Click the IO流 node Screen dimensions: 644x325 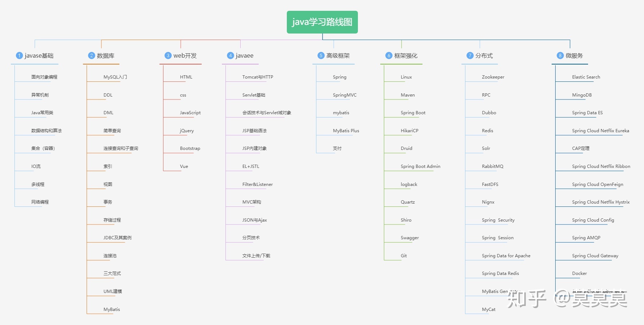(x=36, y=166)
